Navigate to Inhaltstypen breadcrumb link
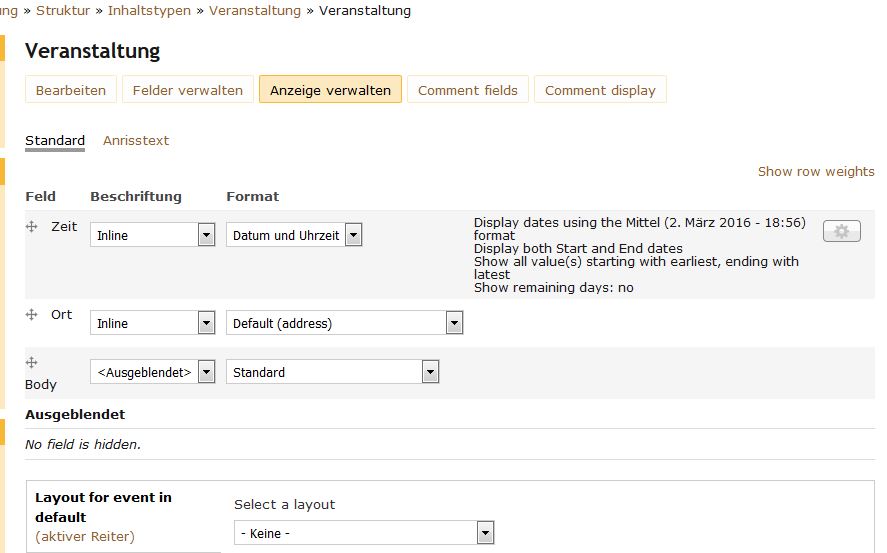 [154, 11]
